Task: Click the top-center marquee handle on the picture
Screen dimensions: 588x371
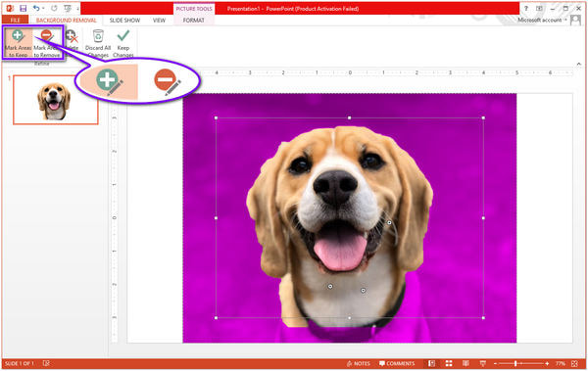Action: coord(350,118)
